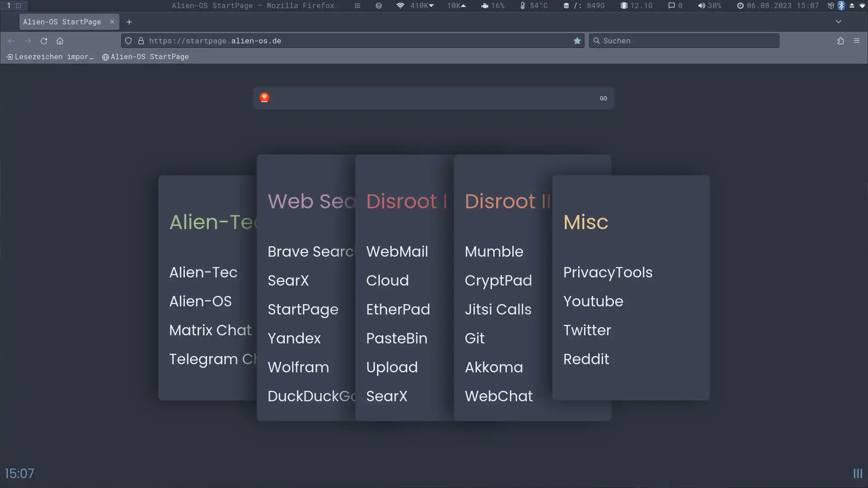
Task: Open the Git link
Action: pyautogui.click(x=474, y=338)
